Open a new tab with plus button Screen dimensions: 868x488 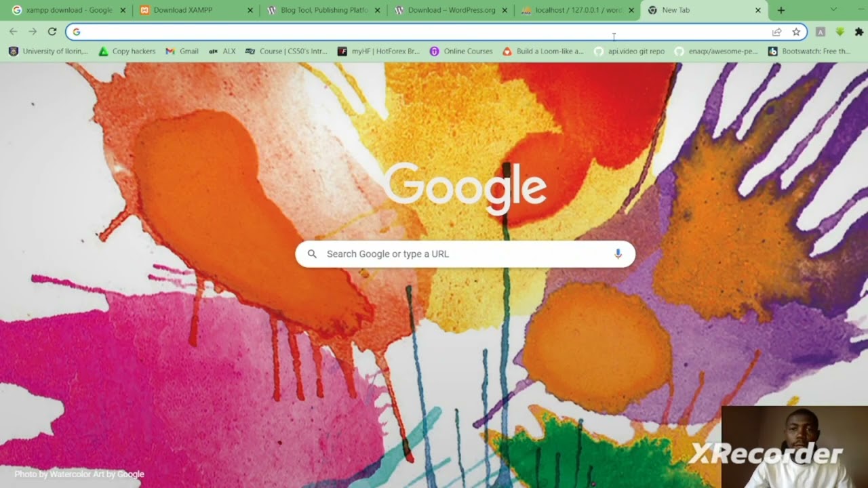[781, 10]
